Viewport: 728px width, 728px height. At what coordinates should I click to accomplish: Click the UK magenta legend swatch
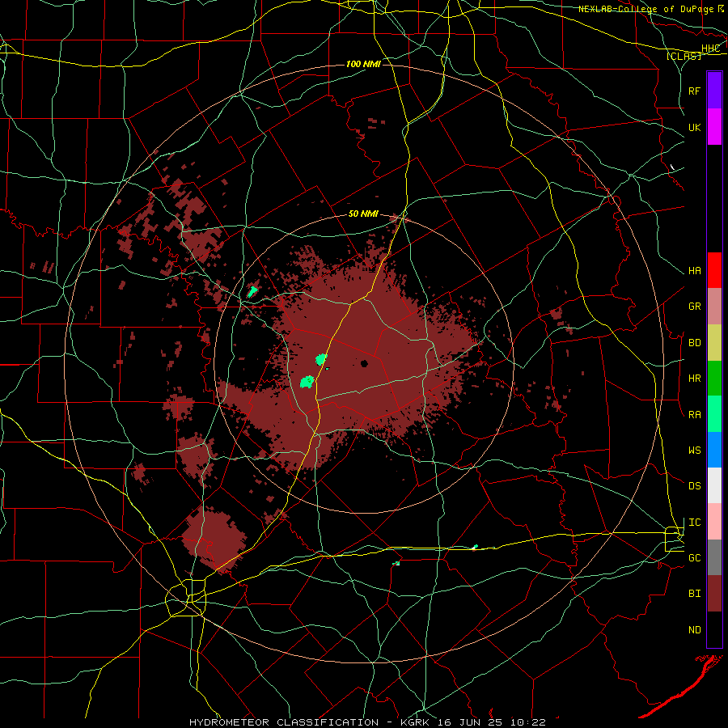click(714, 127)
